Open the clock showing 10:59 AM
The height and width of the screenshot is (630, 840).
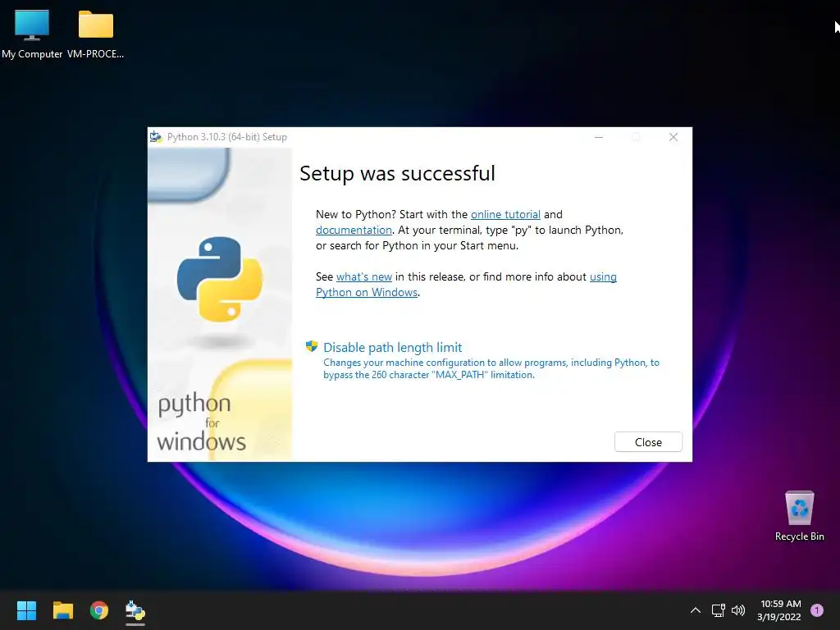779,610
